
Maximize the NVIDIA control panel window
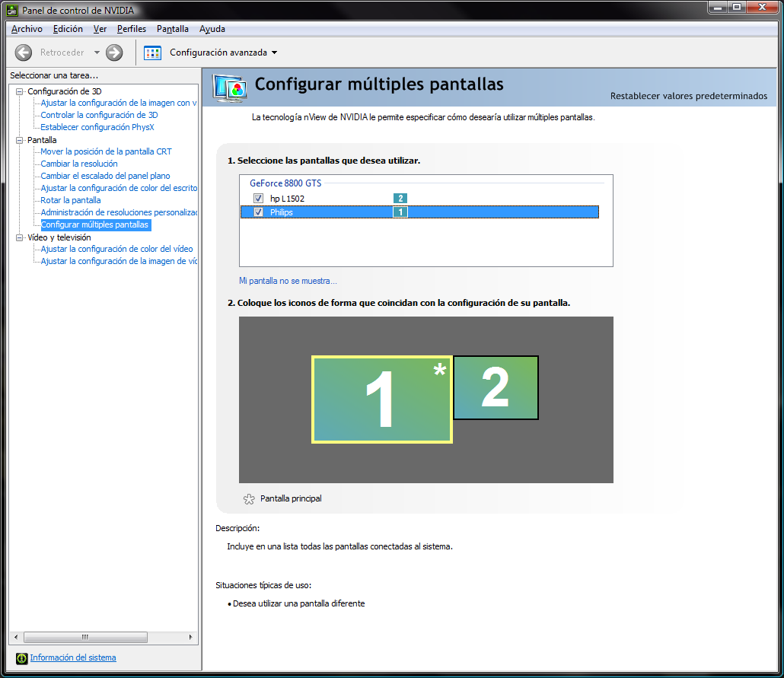(x=737, y=7)
